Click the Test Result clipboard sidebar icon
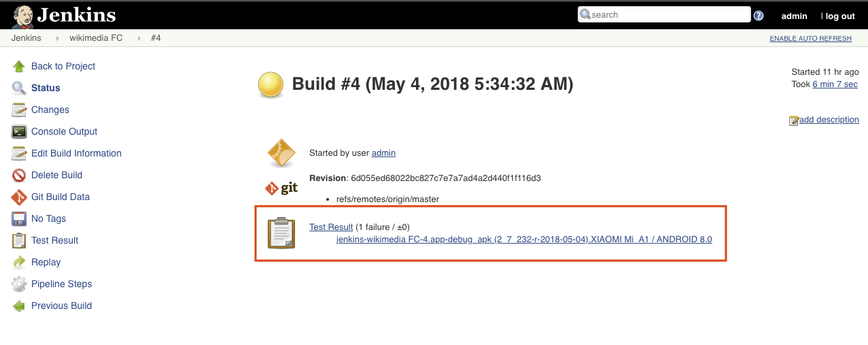The image size is (868, 345). click(x=19, y=240)
